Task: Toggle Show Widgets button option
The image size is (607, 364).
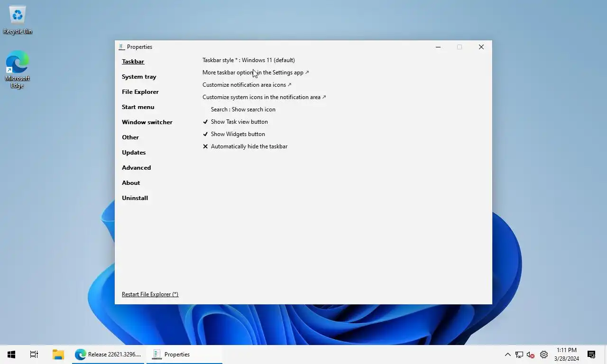Action: [x=234, y=134]
